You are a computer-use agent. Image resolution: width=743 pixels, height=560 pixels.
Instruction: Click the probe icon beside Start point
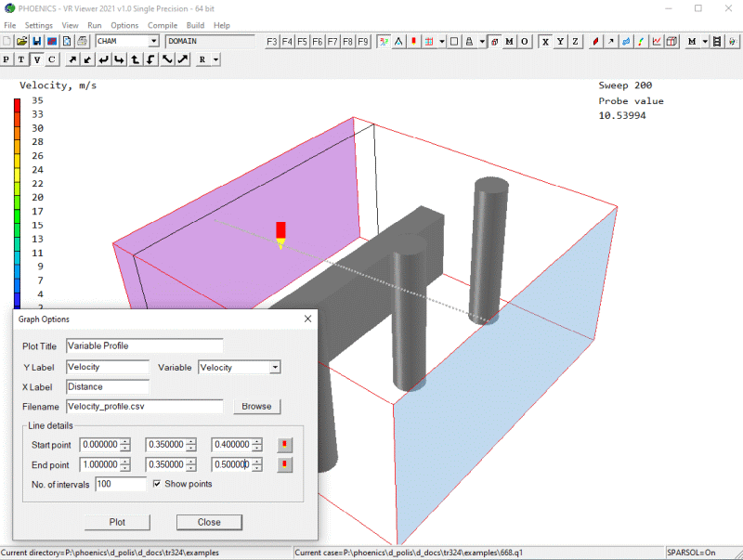(x=286, y=445)
